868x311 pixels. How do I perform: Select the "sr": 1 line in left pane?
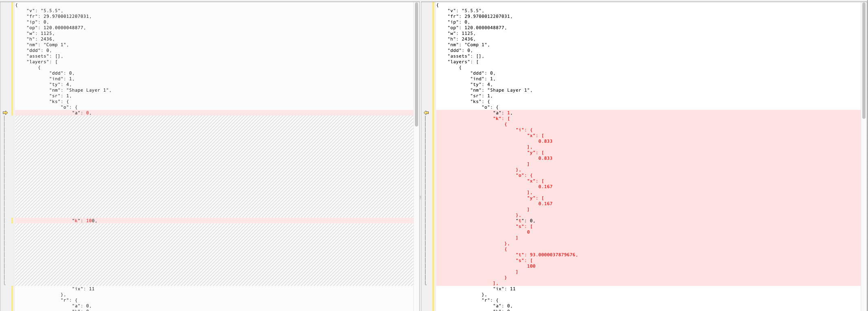[x=61, y=96]
